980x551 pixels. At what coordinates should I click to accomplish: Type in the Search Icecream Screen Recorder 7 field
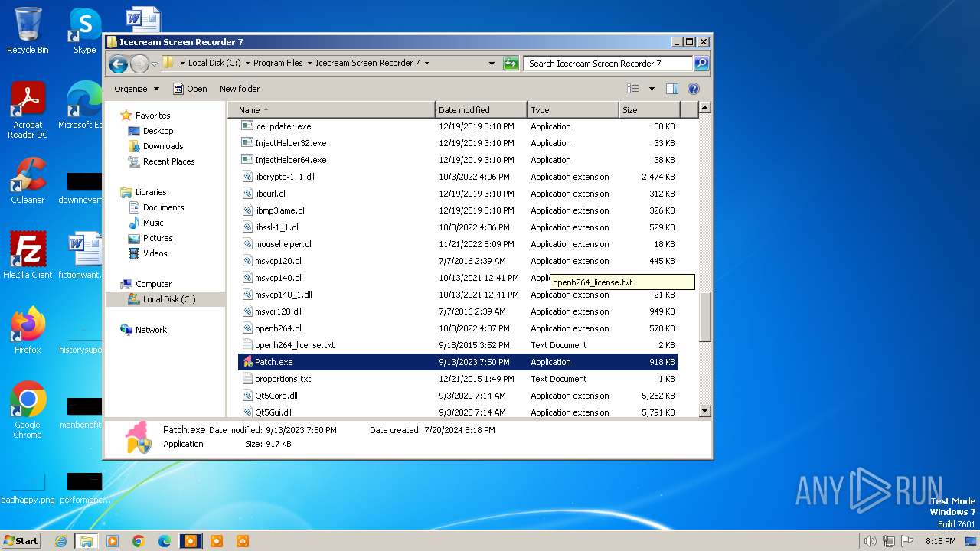(609, 64)
